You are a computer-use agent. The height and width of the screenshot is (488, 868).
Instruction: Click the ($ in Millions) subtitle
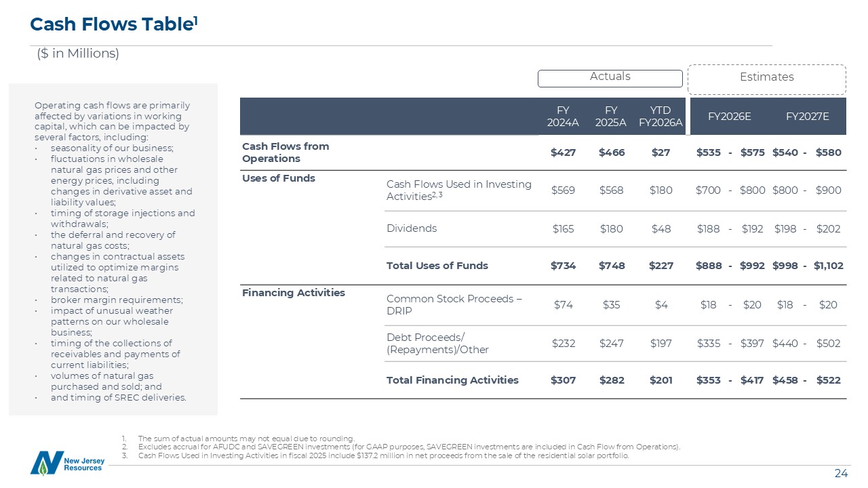[78, 54]
